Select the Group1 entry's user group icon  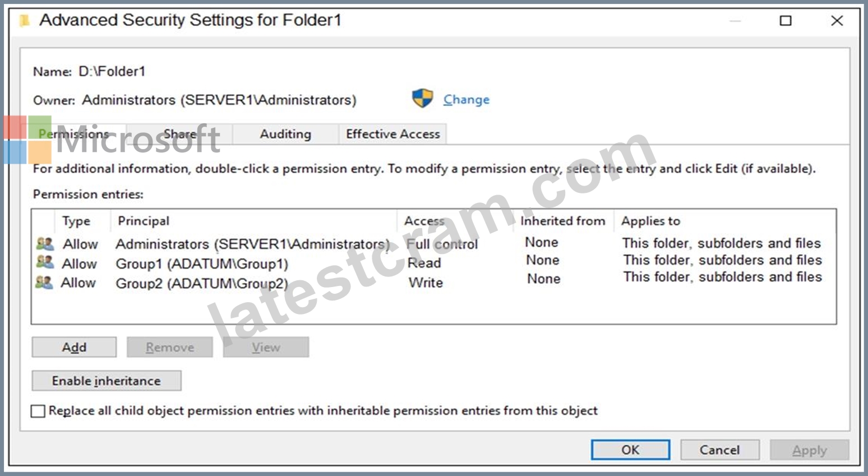point(45,262)
